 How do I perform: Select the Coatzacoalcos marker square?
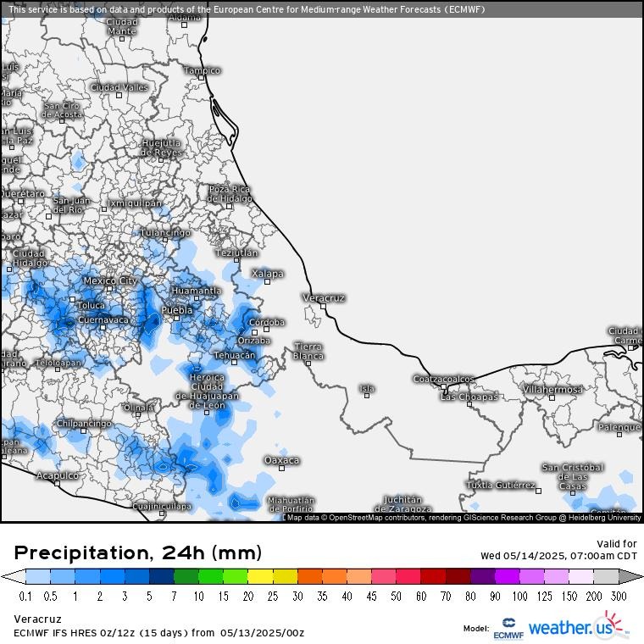444,388
